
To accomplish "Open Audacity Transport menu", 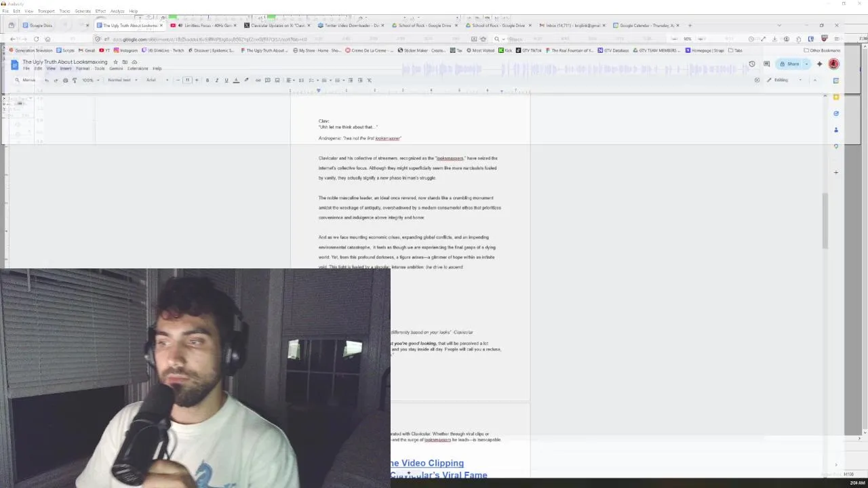I will [x=46, y=11].
